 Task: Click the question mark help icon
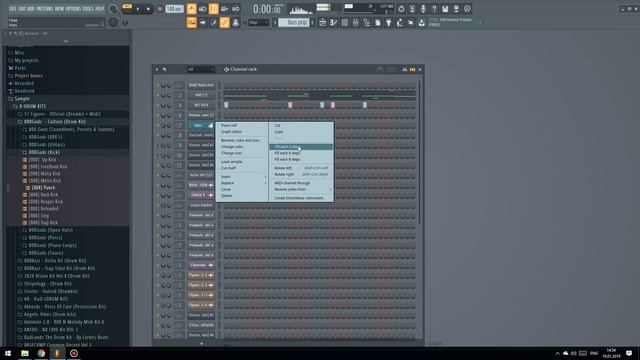point(434,9)
